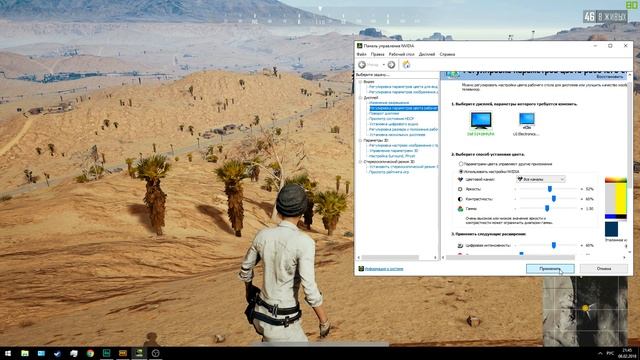The image size is (640, 360).
Task: Open Back history dropdown arrow in toolbar
Action: pyautogui.click(x=384, y=65)
